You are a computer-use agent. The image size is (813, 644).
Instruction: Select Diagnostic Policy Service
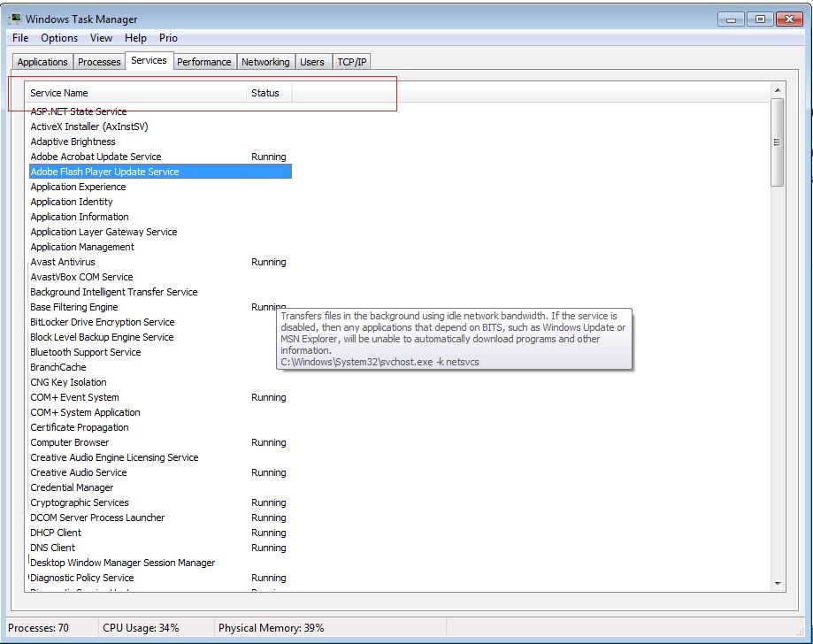[160, 578]
